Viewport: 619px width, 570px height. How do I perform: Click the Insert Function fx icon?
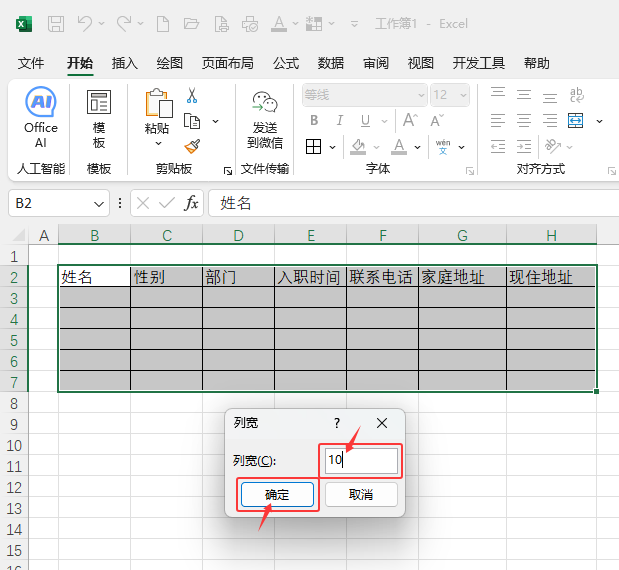(x=191, y=203)
